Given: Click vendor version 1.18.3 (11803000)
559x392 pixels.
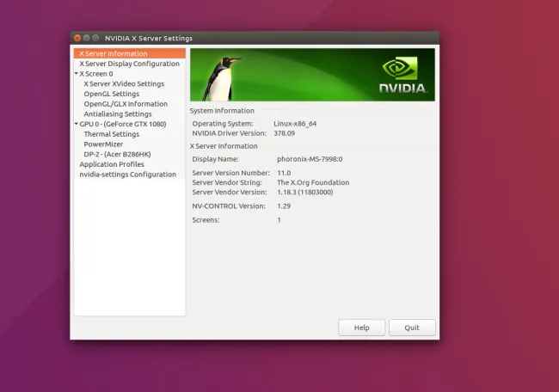Looking at the screenshot, I should 304,192.
